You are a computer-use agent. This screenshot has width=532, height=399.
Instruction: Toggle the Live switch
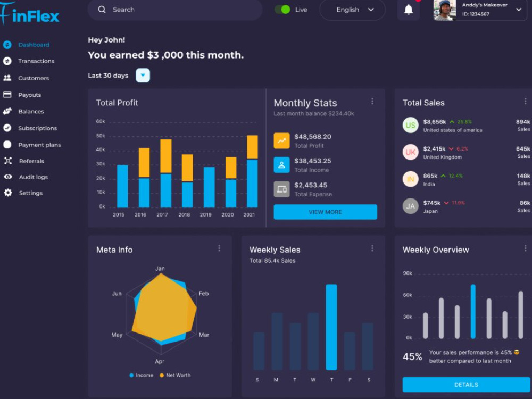tap(282, 10)
